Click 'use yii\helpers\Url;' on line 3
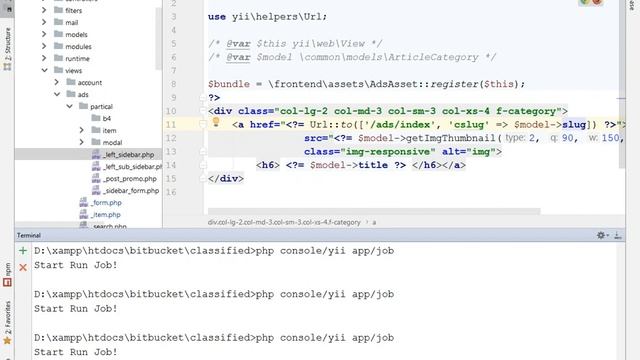This screenshot has width=640, height=360. (x=267, y=17)
